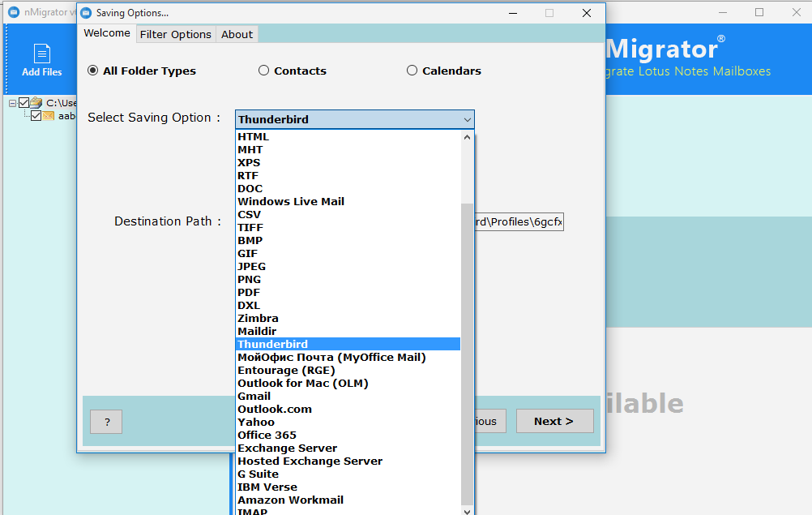Toggle the checkbox next to C:\Use folder
The height and width of the screenshot is (515, 812).
click(24, 103)
